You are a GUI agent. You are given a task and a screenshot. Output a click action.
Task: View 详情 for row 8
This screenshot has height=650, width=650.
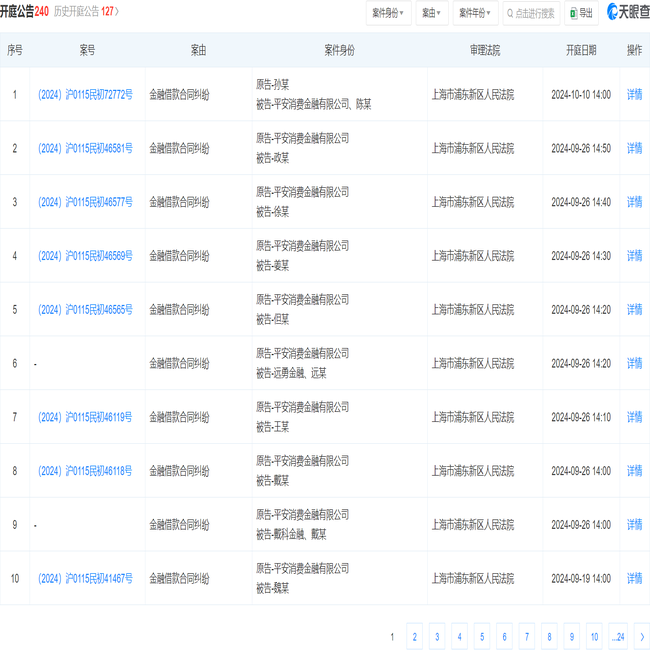click(x=634, y=471)
